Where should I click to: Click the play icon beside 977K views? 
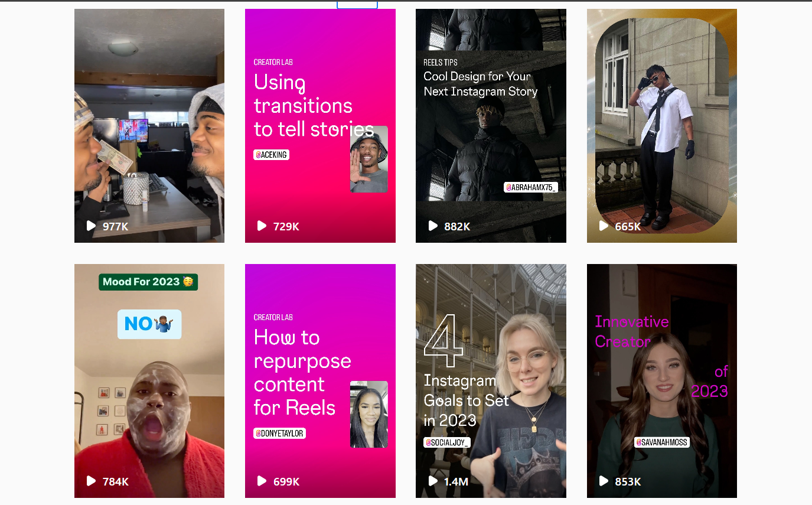coord(91,226)
